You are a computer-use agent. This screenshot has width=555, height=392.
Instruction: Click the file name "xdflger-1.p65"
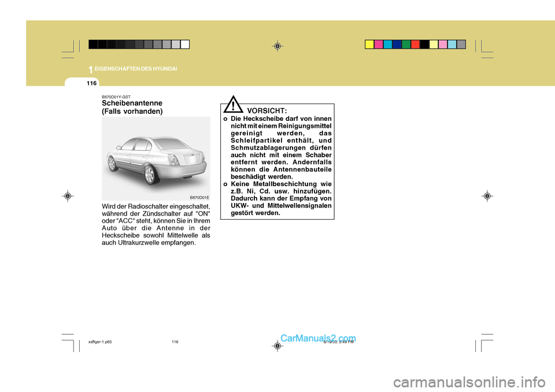100,342
